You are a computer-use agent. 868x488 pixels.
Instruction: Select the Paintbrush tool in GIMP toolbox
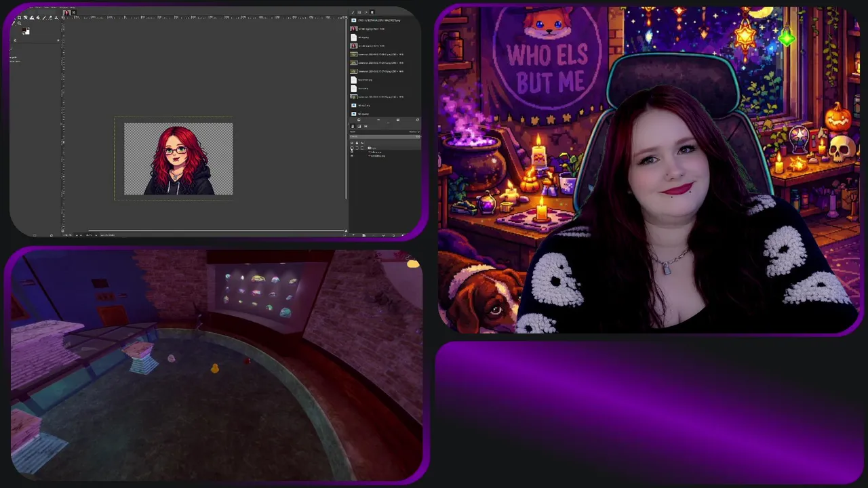44,18
